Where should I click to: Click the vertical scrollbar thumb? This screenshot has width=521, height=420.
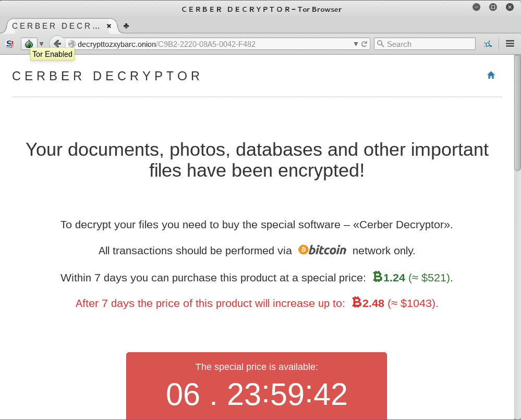pos(518,113)
